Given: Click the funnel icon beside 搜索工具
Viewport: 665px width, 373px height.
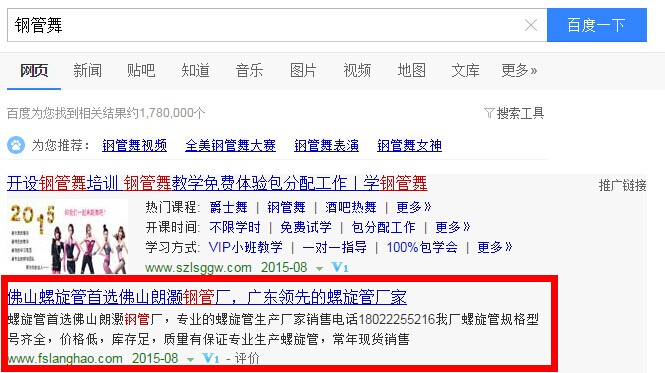Looking at the screenshot, I should pyautogui.click(x=489, y=113).
